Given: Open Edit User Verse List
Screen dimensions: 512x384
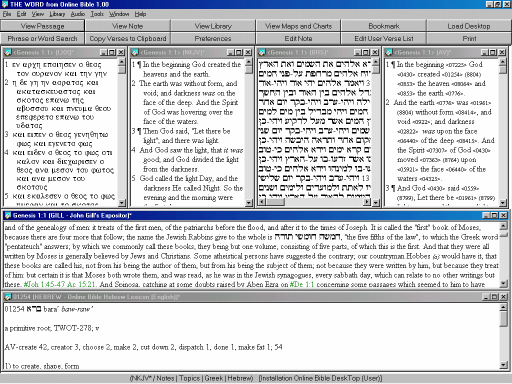Looking at the screenshot, I should pyautogui.click(x=384, y=38).
